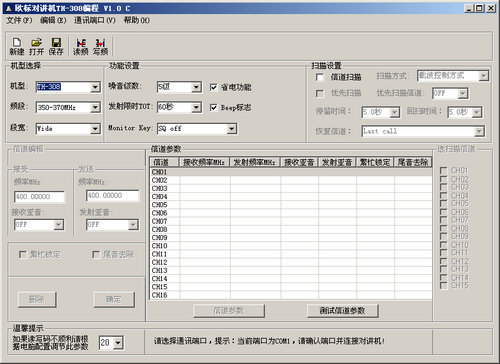
Task: Check the CH12 scan channel checkbox
Action: pos(443,261)
